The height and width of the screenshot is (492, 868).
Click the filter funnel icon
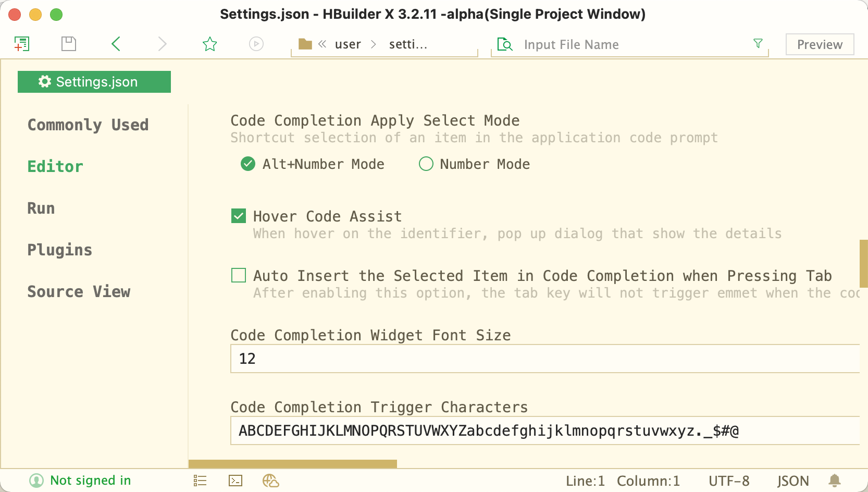(758, 43)
